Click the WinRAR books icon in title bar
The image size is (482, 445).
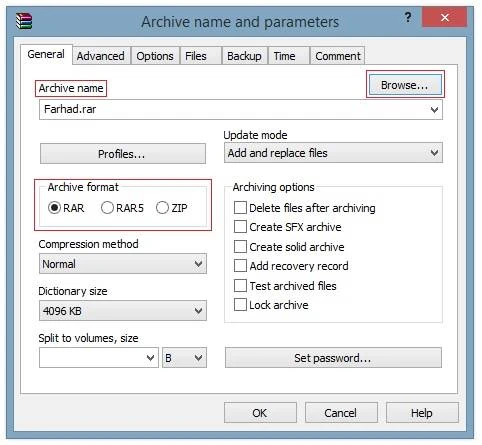tap(24, 21)
